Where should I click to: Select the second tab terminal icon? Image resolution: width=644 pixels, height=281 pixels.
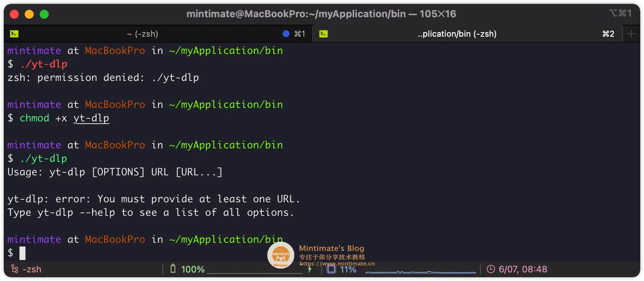(x=323, y=34)
